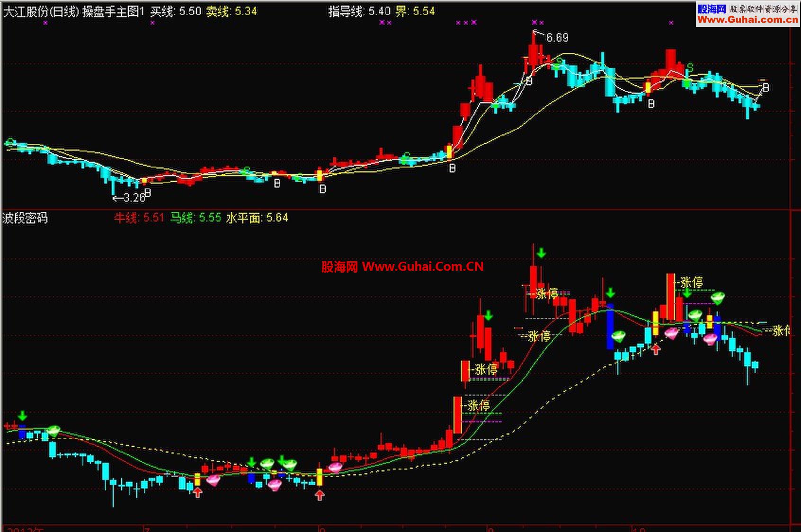
Task: Select the rightmost red up arrow
Action: (x=656, y=349)
